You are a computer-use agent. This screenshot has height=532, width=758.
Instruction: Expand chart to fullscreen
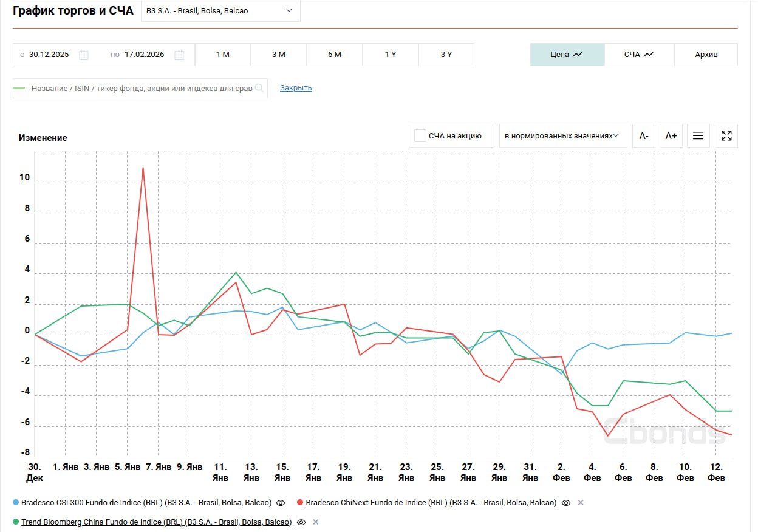coord(726,135)
